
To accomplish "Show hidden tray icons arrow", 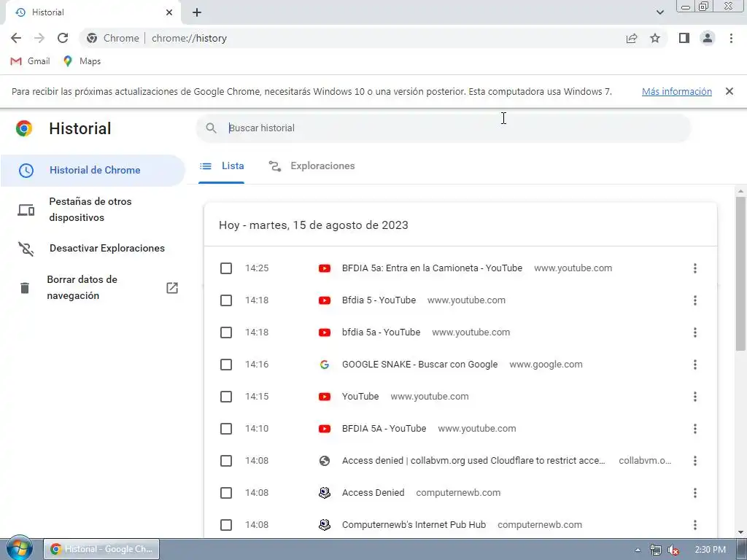I will (638, 550).
